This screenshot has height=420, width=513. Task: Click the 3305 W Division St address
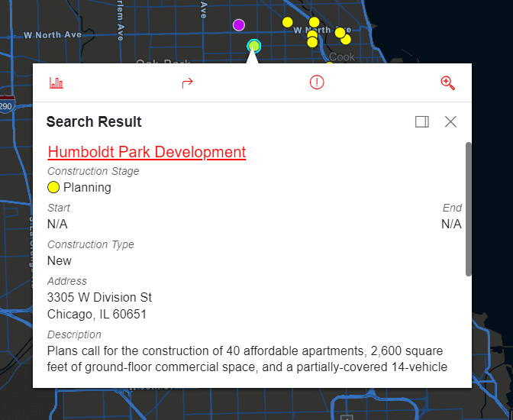(x=99, y=297)
